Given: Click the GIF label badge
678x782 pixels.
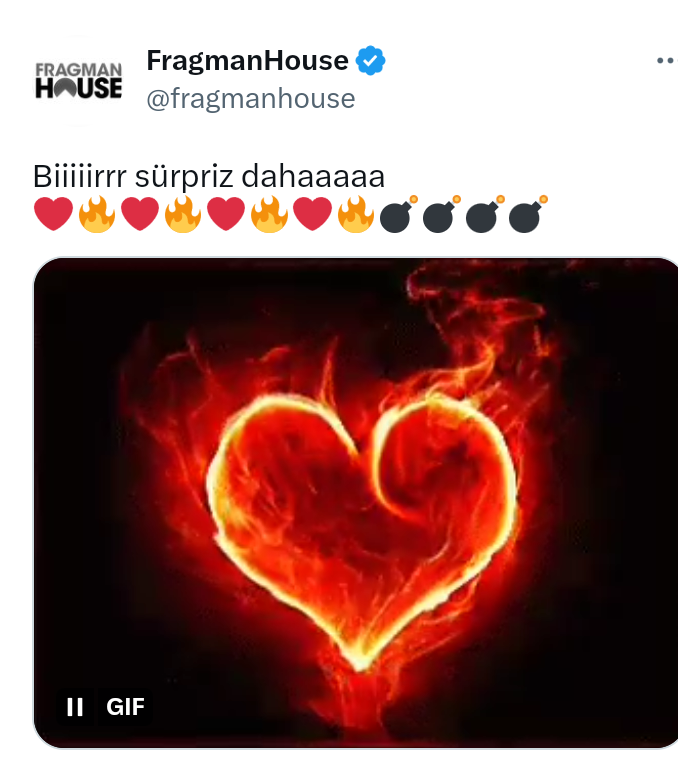Looking at the screenshot, I should click(x=125, y=707).
